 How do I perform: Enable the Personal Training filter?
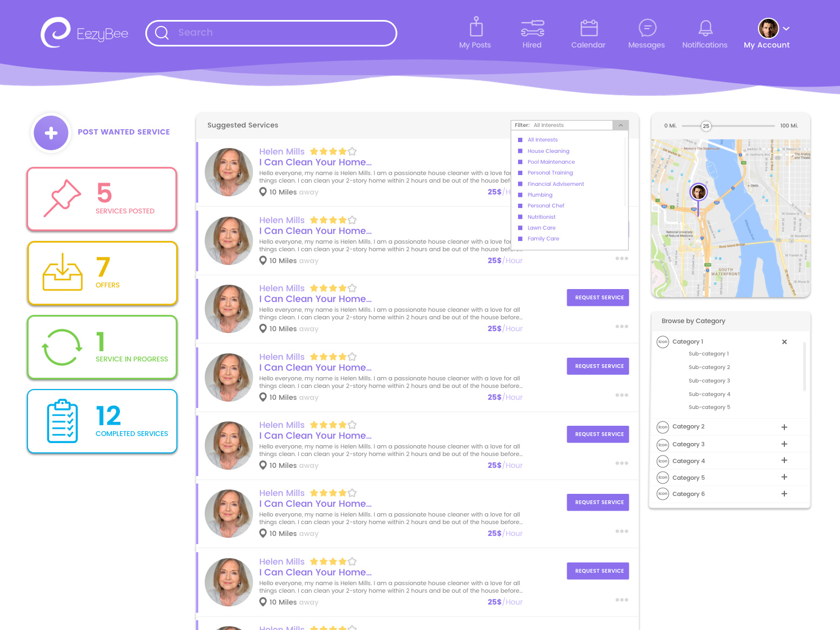click(x=521, y=172)
